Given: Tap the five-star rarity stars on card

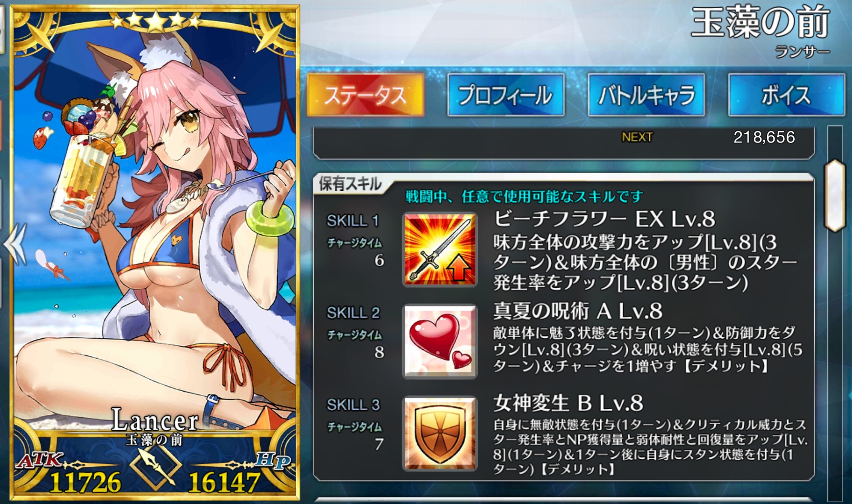Looking at the screenshot, I should coord(155,20).
